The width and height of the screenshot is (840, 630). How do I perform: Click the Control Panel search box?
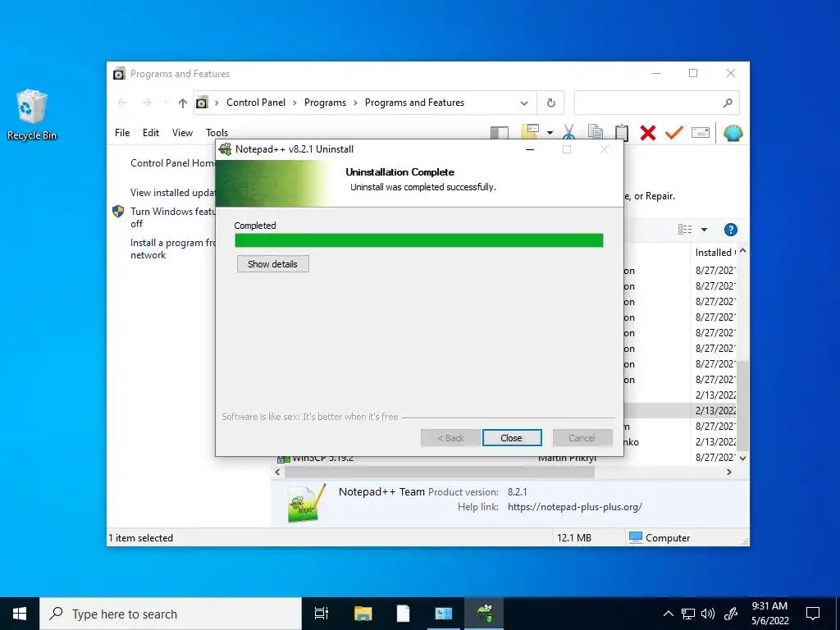pyautogui.click(x=657, y=103)
